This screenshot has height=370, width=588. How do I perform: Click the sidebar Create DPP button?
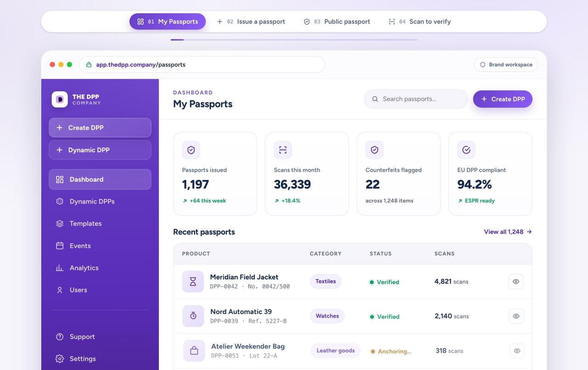coord(100,128)
